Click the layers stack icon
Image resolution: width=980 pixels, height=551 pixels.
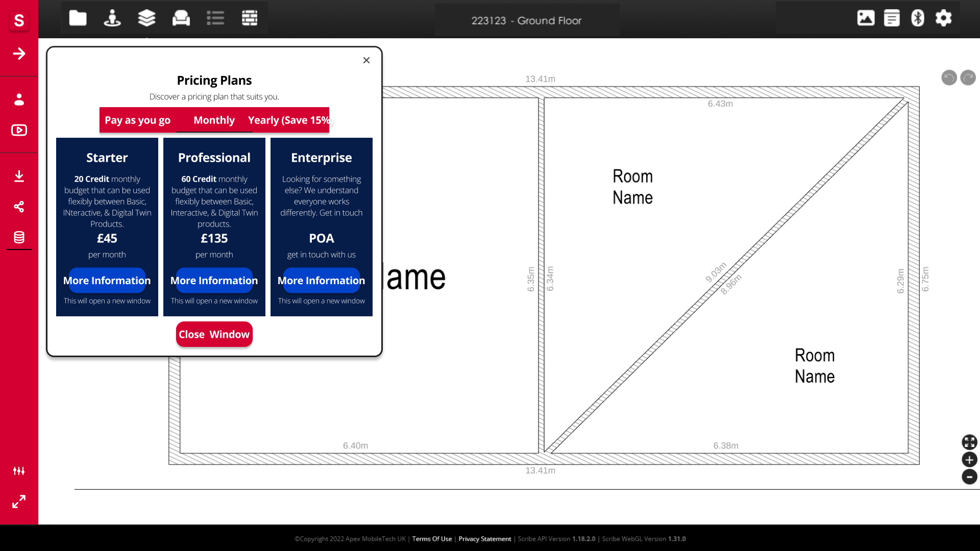146,18
